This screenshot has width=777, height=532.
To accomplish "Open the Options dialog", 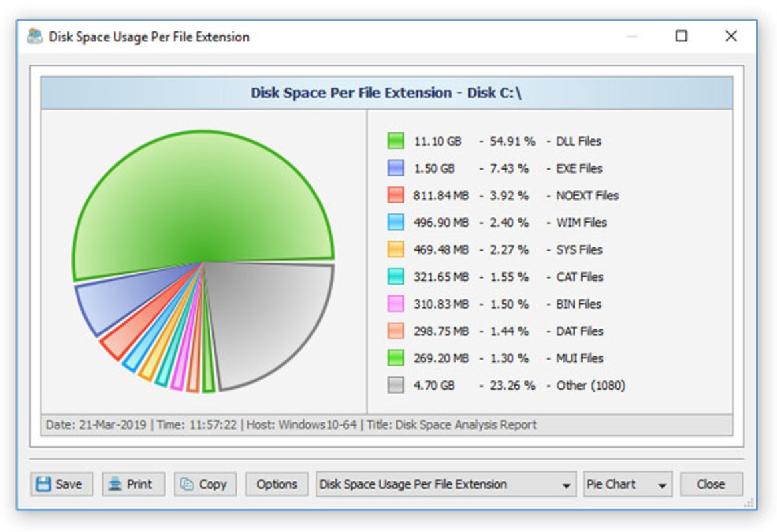I will pos(277,484).
